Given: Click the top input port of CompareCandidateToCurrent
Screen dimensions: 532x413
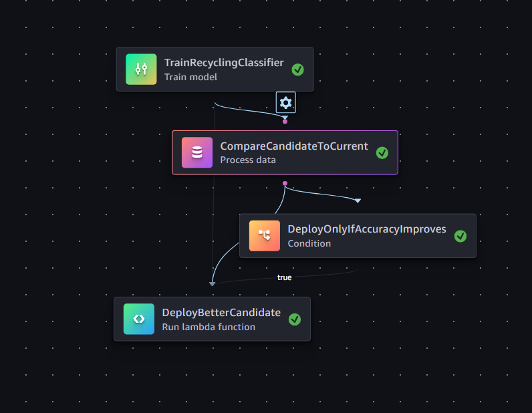Looking at the screenshot, I should (x=285, y=122).
